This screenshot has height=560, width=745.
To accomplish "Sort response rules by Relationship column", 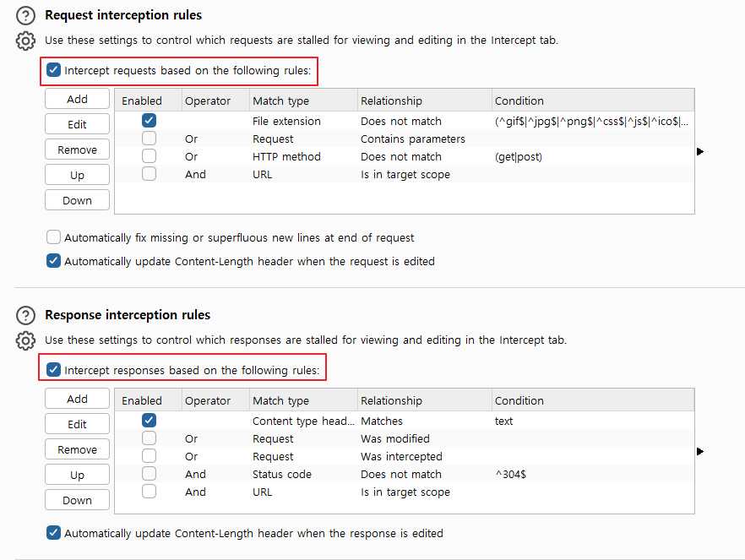I will click(424, 400).
